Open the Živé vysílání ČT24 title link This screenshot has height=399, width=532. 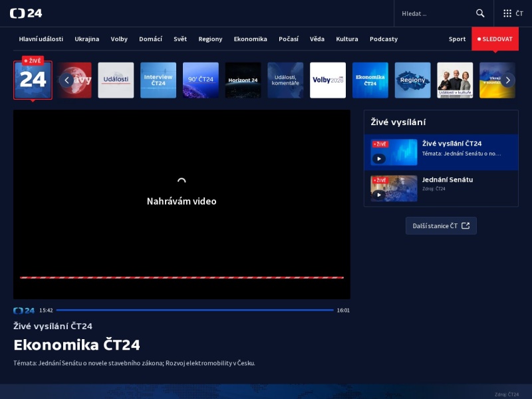pyautogui.click(x=452, y=144)
